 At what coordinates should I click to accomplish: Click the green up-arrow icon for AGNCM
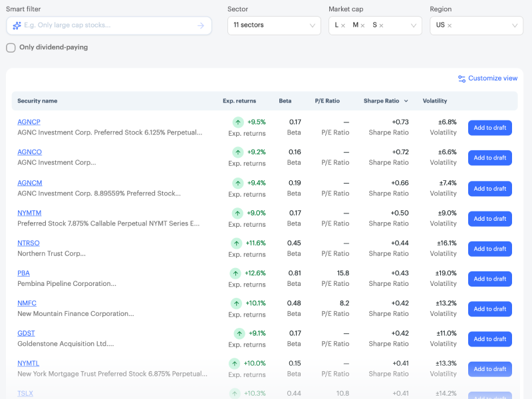(238, 184)
